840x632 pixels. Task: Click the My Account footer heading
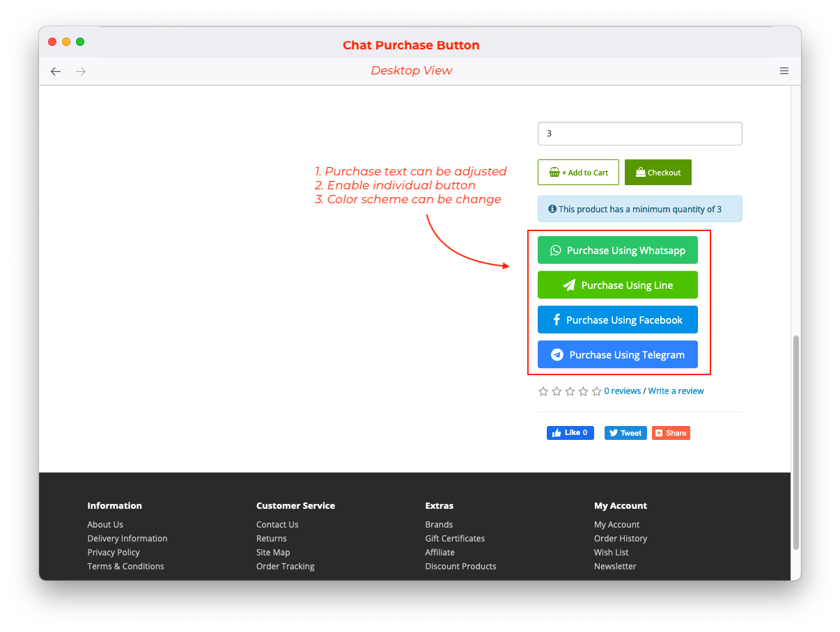pos(621,506)
